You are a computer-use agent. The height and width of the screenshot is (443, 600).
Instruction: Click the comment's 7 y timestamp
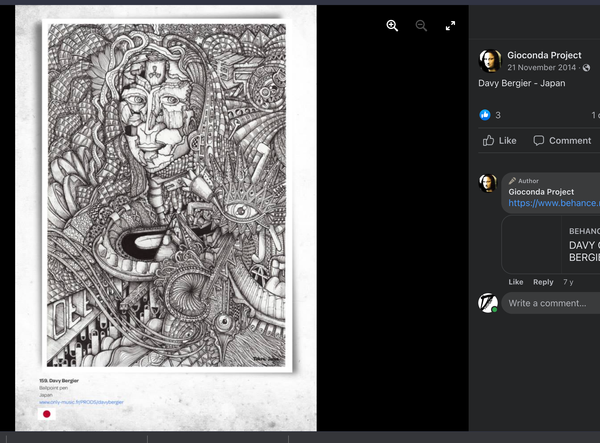(568, 282)
